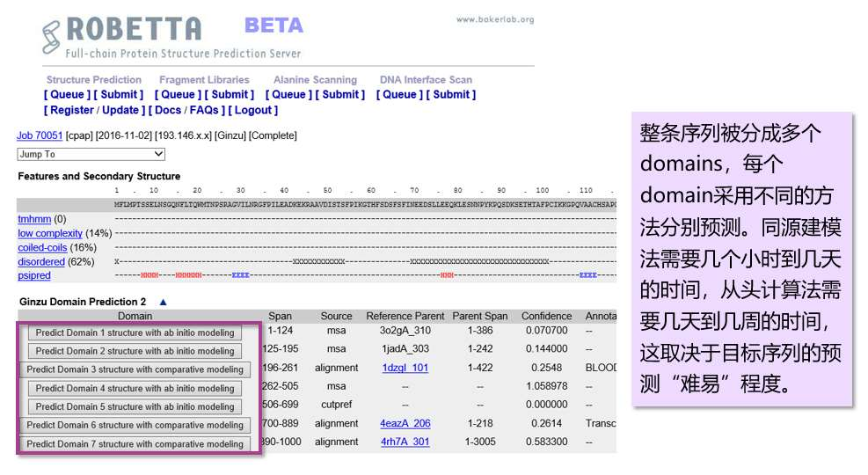Collapse Ginzu Domain Prediction with blue triangle
This screenshot has width=868, height=475.
(x=163, y=303)
